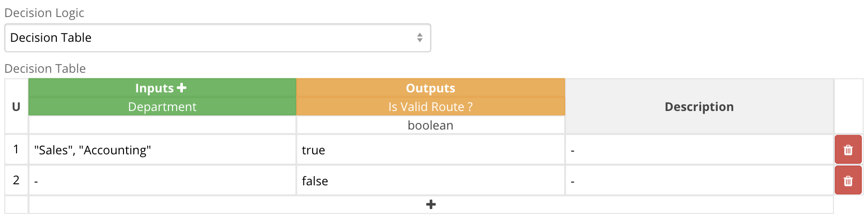Edit the "Sales", "Accounting" input cell
The width and height of the screenshot is (868, 223).
[162, 150]
